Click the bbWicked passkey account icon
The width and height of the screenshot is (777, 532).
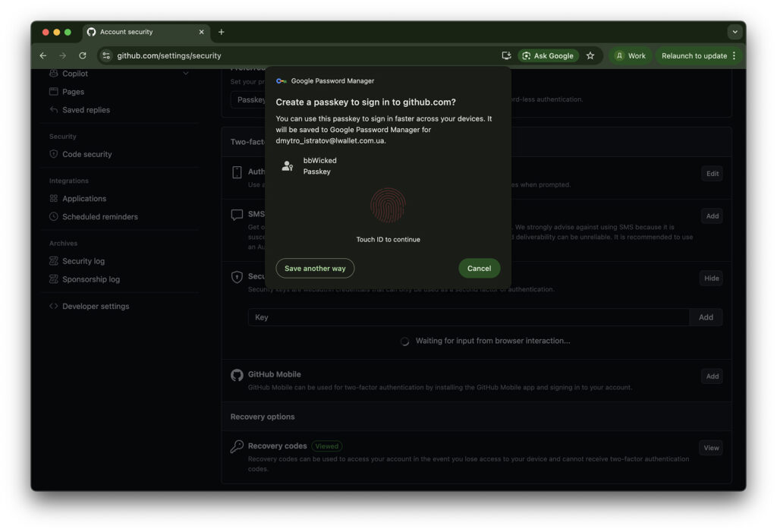point(288,166)
